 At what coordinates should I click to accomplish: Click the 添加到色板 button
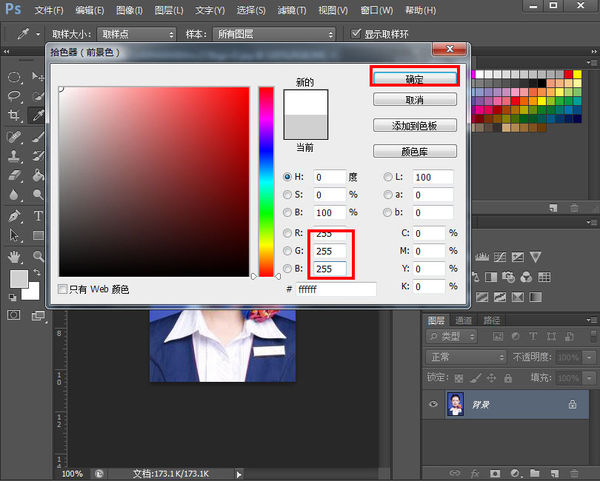[414, 126]
